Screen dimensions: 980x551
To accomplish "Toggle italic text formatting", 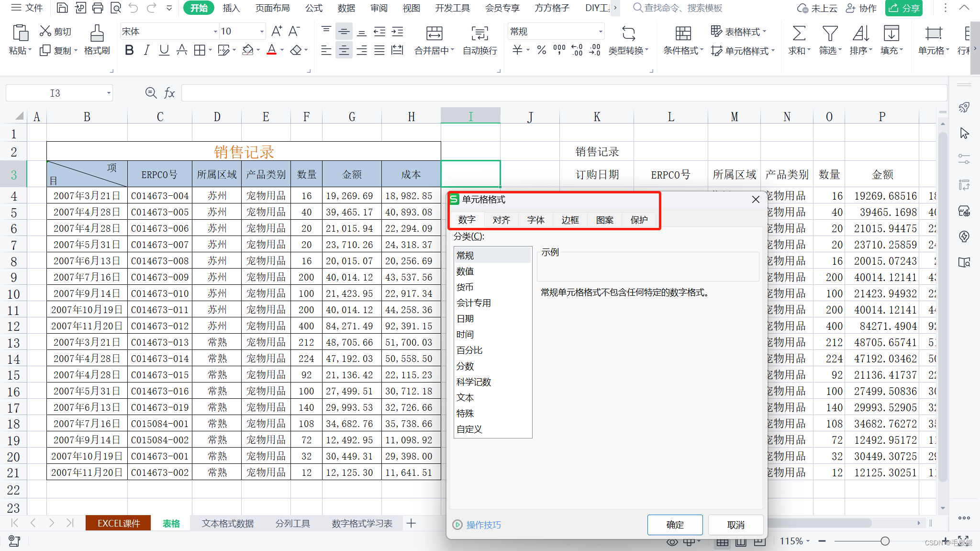I will (146, 50).
